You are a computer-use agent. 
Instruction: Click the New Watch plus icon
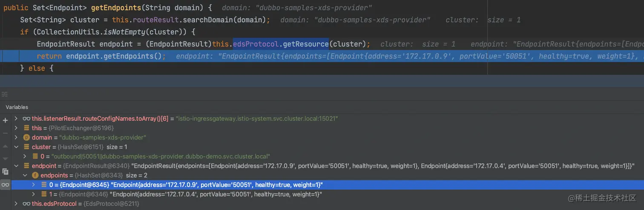pyautogui.click(x=5, y=120)
